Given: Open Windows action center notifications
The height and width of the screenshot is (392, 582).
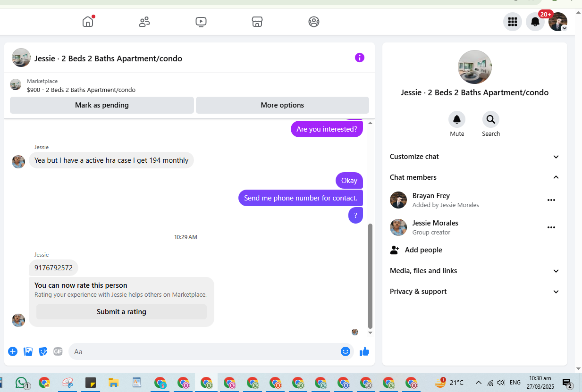Looking at the screenshot, I should [568, 383].
